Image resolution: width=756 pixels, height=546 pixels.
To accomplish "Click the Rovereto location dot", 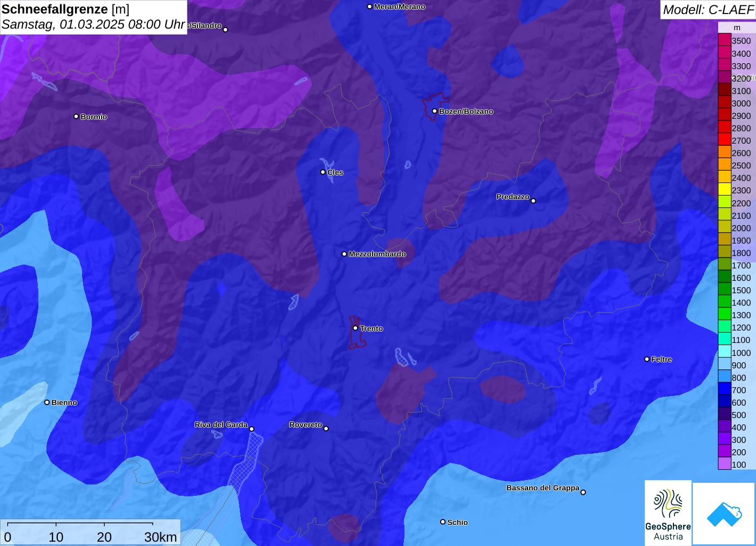I will click(x=326, y=429).
